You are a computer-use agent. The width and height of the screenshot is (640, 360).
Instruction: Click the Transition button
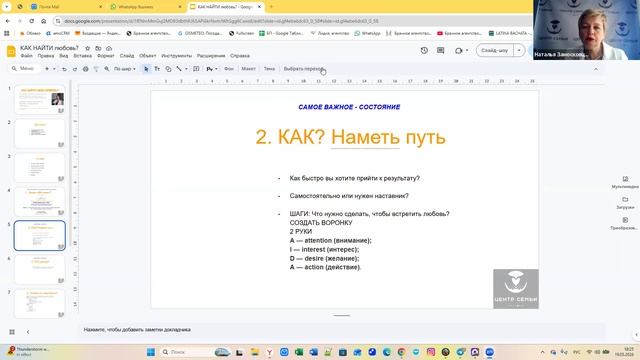(x=304, y=69)
